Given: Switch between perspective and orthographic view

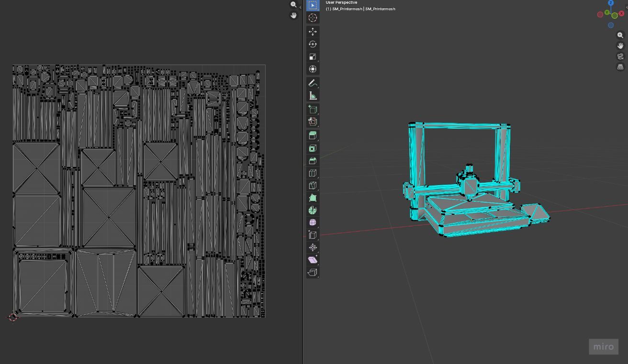Looking at the screenshot, I should click(620, 67).
